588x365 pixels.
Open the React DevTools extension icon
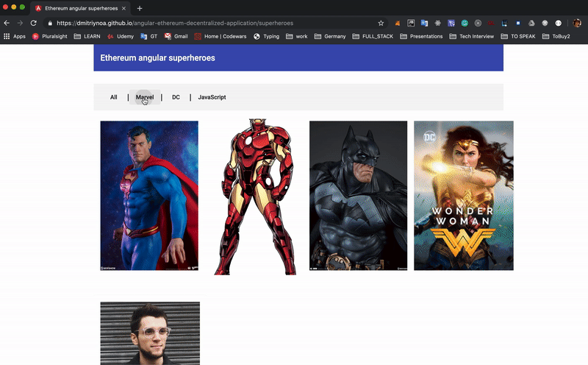tap(437, 23)
